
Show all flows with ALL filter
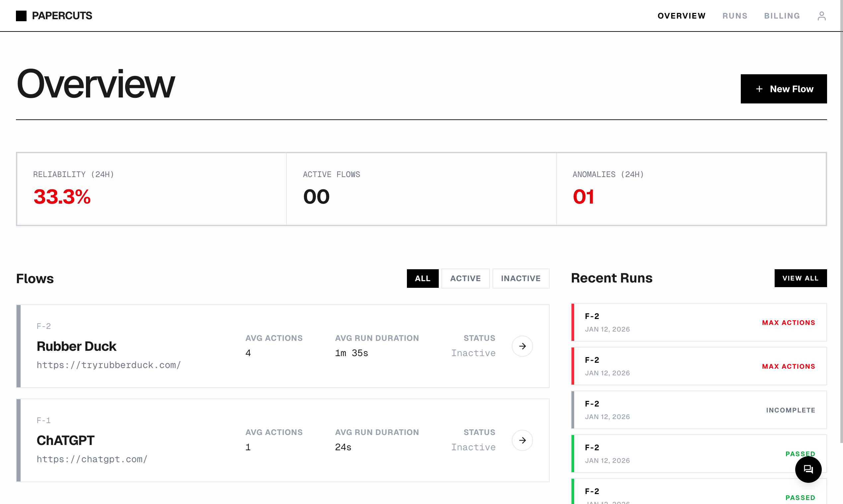click(x=422, y=279)
